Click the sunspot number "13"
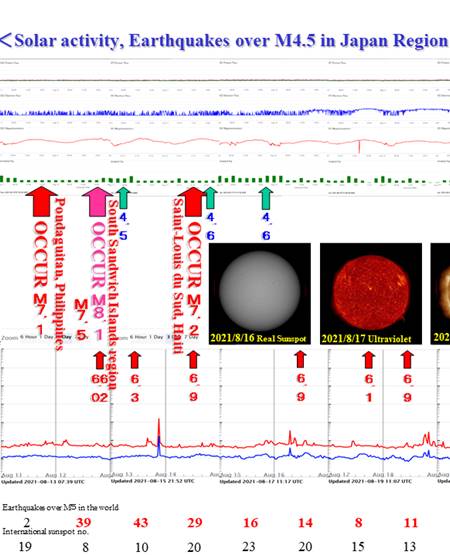Viewport: 450px width, 555px height. pos(409,547)
